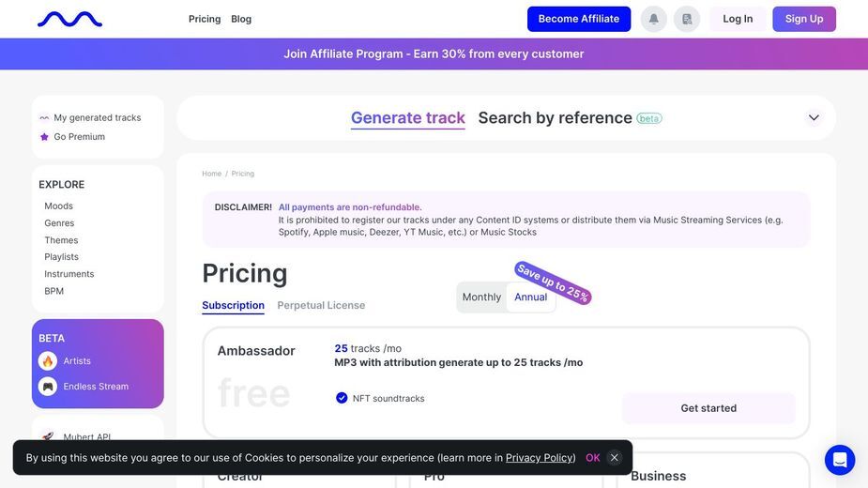Open the Privacy Policy link

539,458
